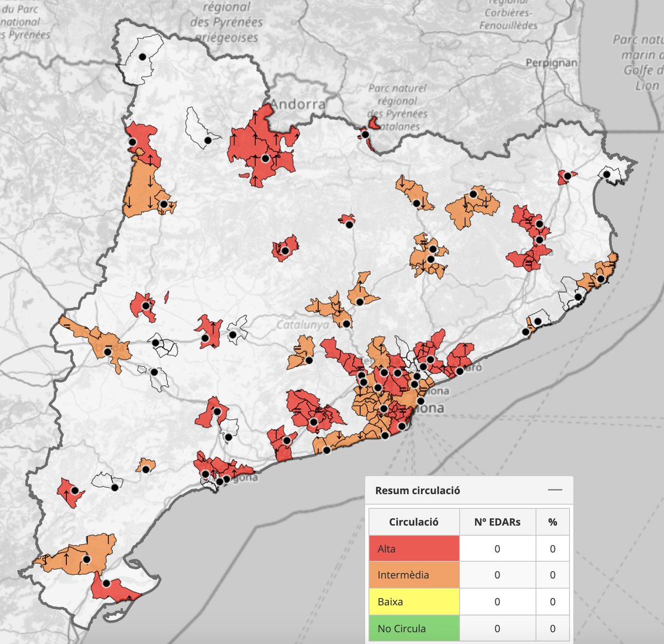Screen dimensions: 664x644
Task: Select the station marker in the red Ebro delta region
Action: (x=106, y=583)
